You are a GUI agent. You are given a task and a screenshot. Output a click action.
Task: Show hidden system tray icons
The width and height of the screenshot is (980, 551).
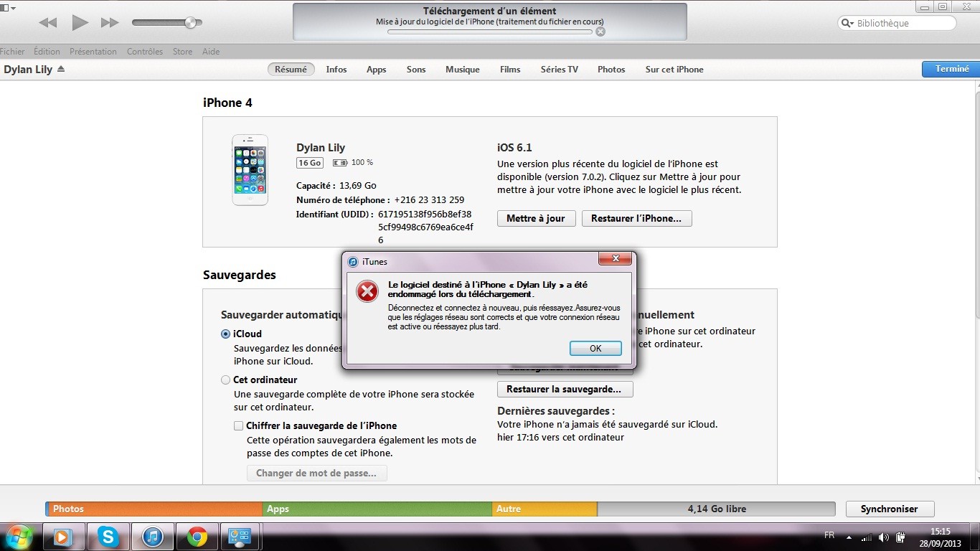pyautogui.click(x=849, y=537)
